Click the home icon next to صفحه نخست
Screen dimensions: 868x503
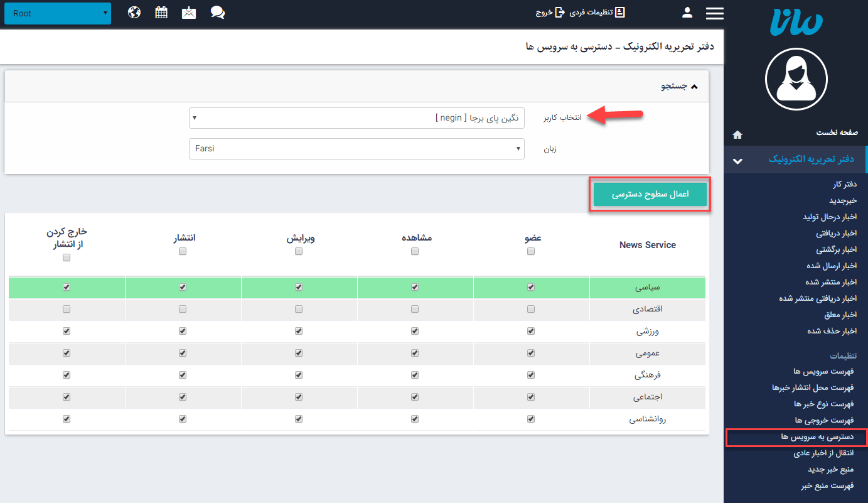point(737,134)
